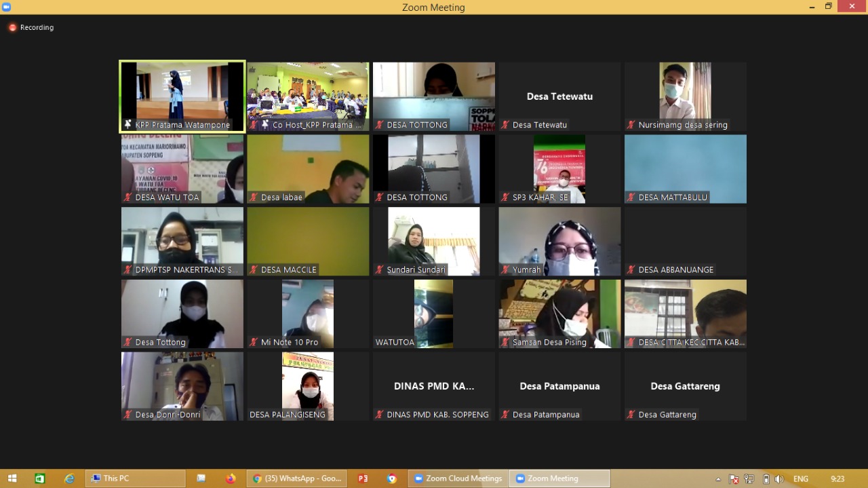Select the Desa Gattareng participant tile
Screen dimensions: 868x488
tap(685, 386)
